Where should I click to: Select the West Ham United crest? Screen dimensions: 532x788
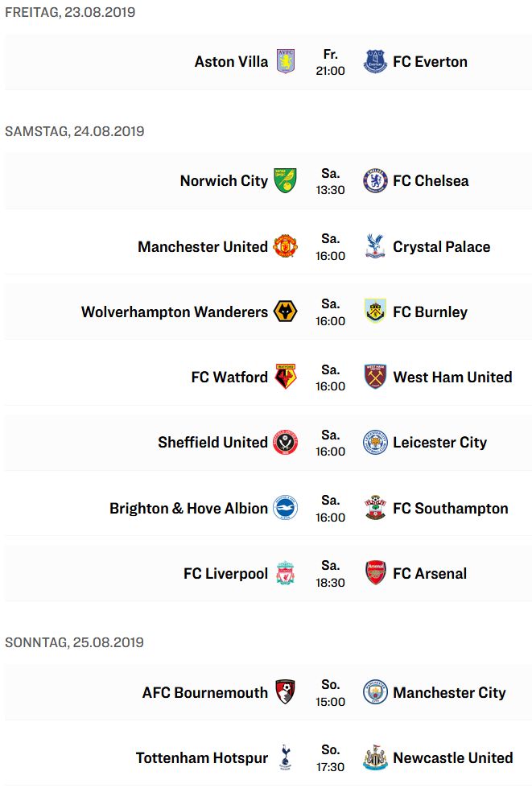click(375, 377)
